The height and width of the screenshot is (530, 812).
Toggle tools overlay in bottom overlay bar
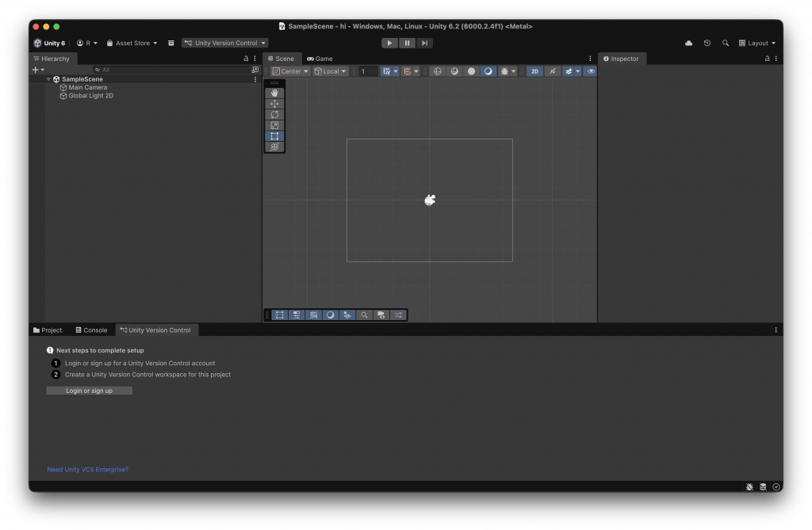tap(280, 315)
